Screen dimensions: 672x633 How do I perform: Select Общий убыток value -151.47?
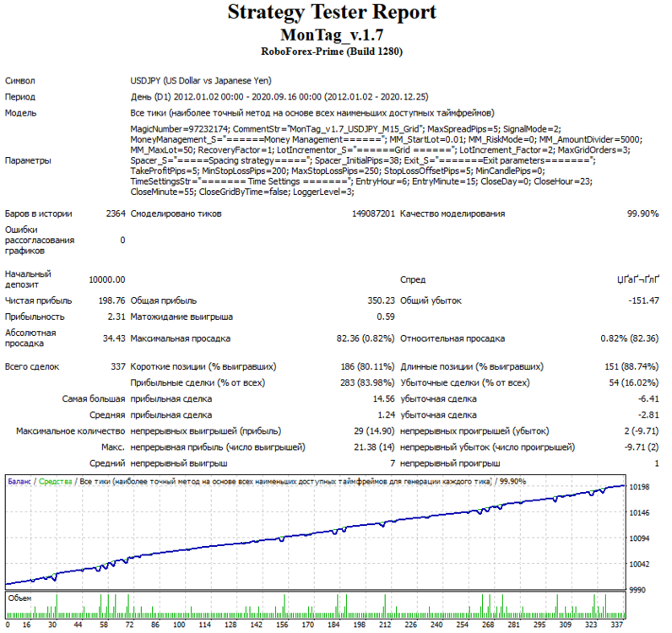[x=643, y=300]
